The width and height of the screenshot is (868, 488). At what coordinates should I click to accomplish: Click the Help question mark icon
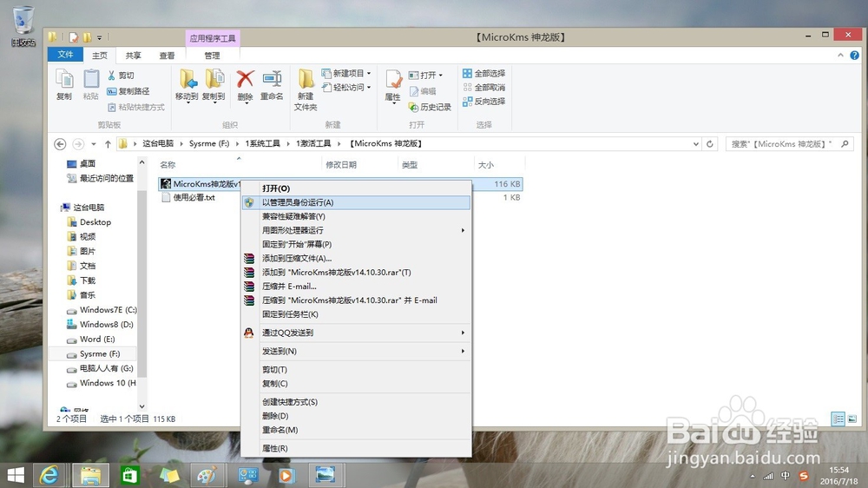click(x=855, y=56)
